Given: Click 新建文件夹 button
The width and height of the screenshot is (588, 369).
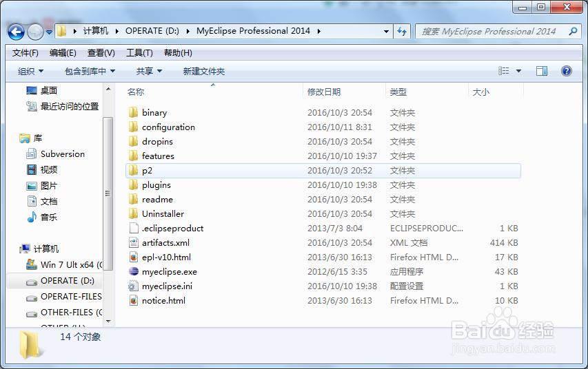Looking at the screenshot, I should coord(203,71).
